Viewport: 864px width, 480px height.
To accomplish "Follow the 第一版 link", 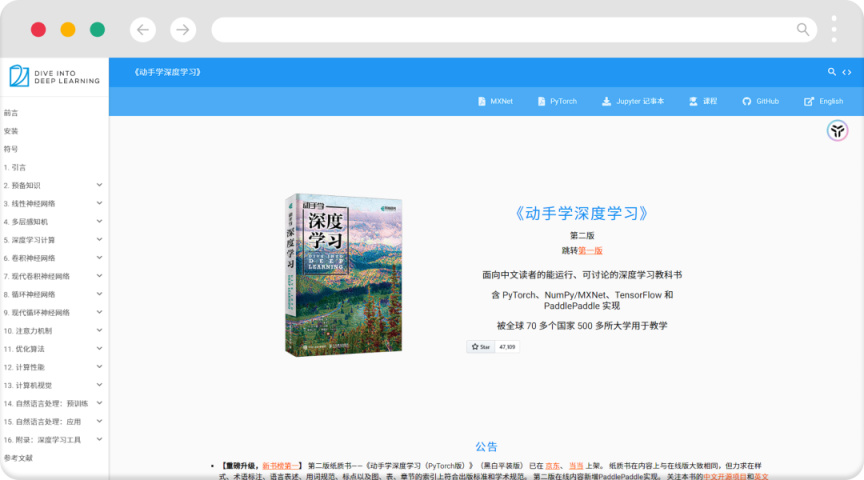I will pyautogui.click(x=590, y=251).
